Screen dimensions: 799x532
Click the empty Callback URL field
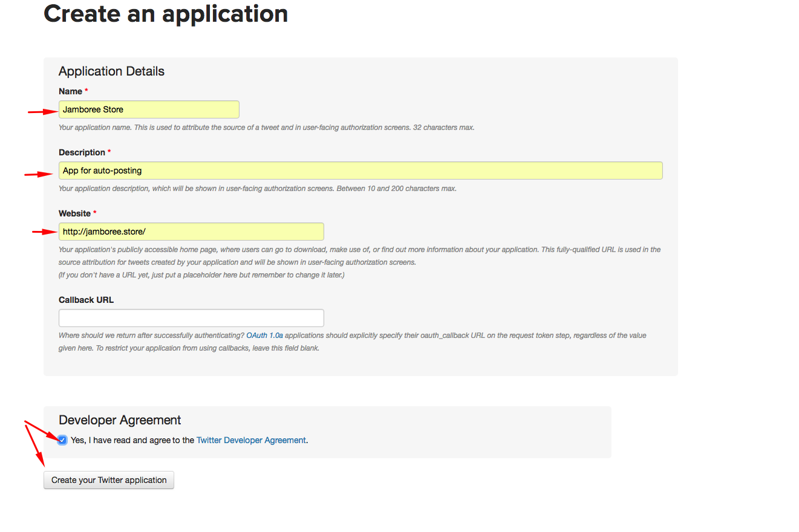coord(191,318)
